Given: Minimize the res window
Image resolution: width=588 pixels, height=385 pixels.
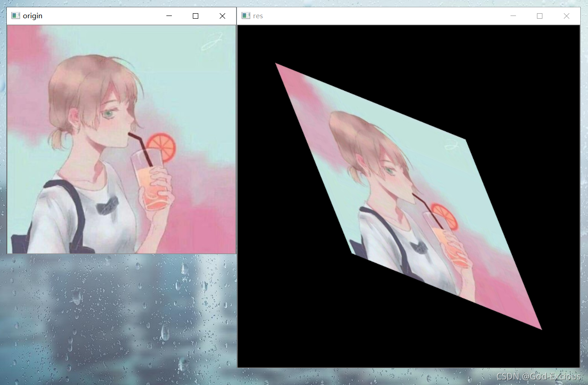Looking at the screenshot, I should (513, 16).
